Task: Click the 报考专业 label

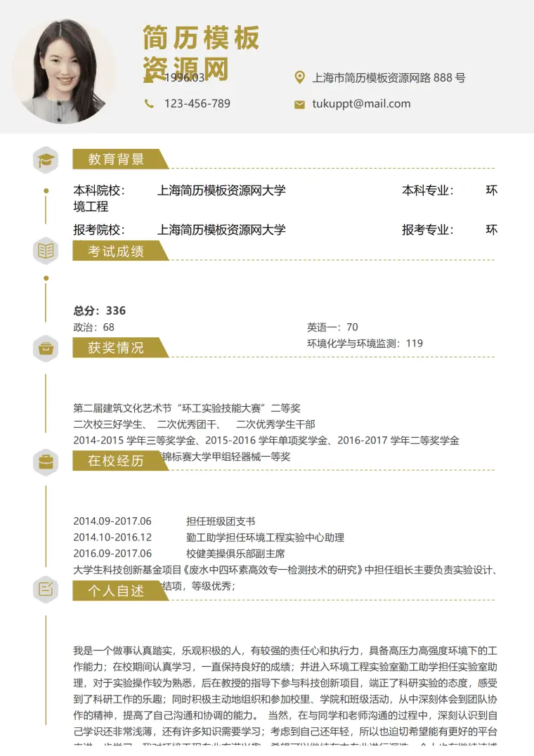Action: [428, 230]
